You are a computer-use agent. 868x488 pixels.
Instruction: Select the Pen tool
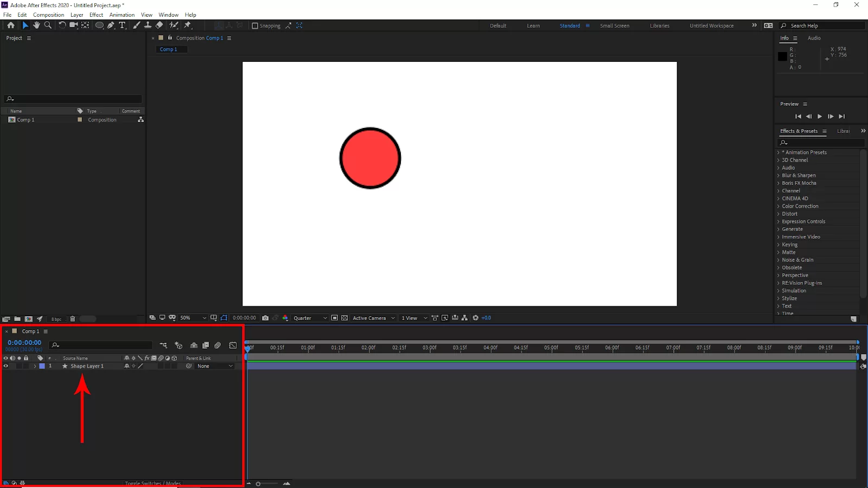coord(111,25)
